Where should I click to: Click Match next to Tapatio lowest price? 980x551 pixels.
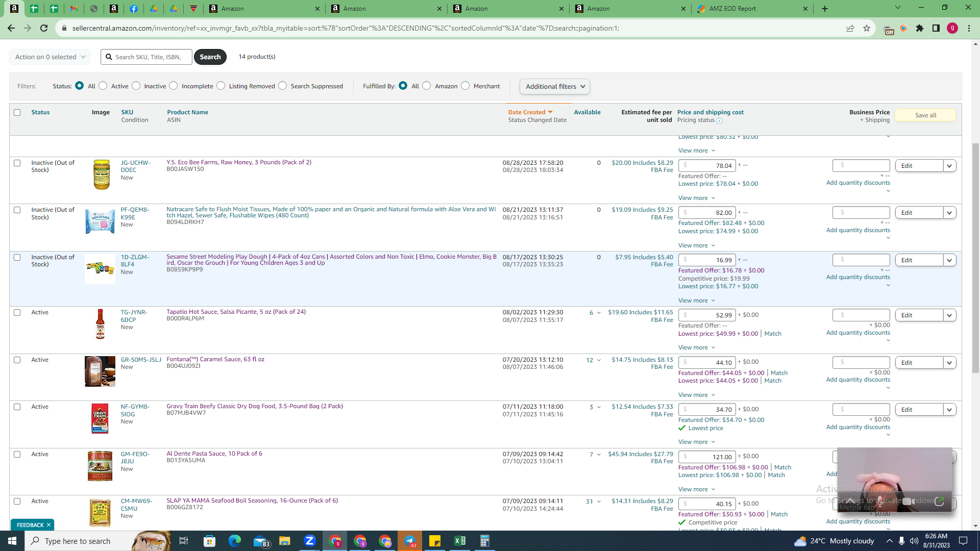pyautogui.click(x=773, y=334)
